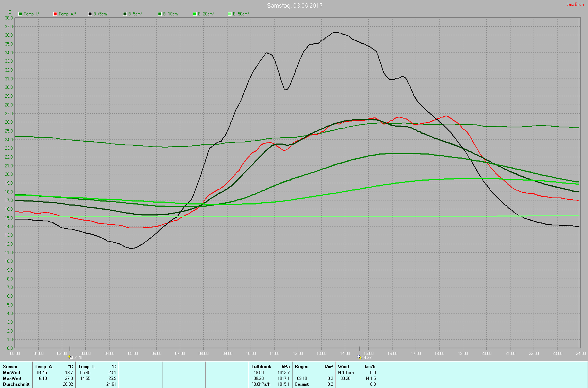Click the B -5cm legend color square
The height and width of the screenshot is (388, 588).
click(x=125, y=14)
